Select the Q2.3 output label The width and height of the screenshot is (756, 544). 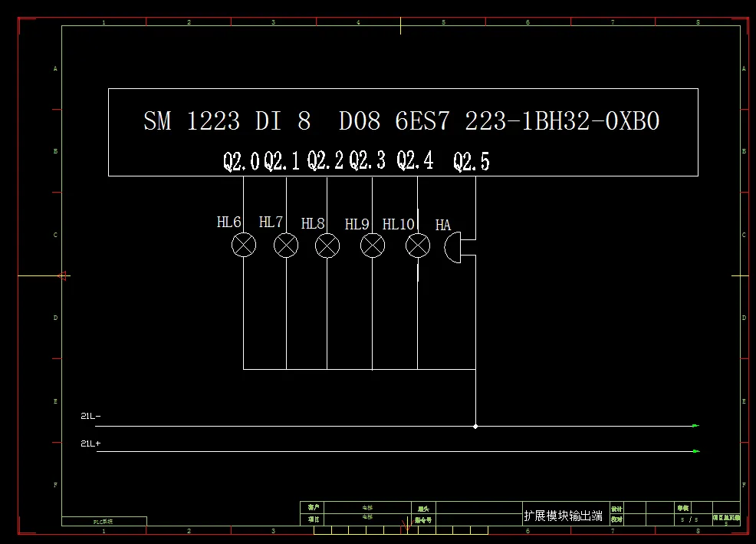point(367,160)
